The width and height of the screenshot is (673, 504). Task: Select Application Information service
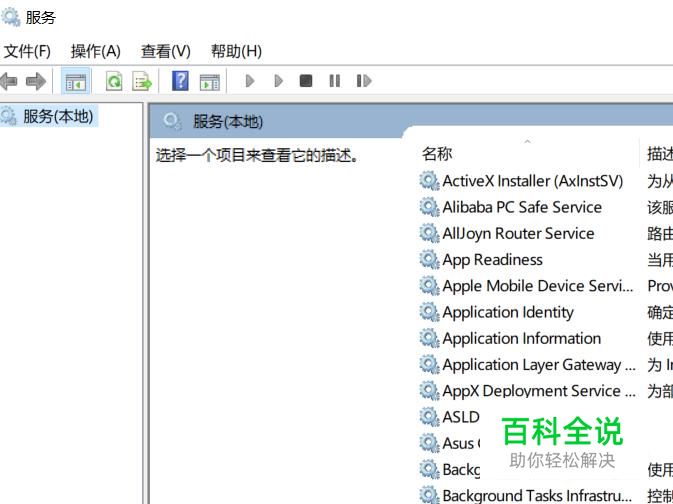pos(521,338)
